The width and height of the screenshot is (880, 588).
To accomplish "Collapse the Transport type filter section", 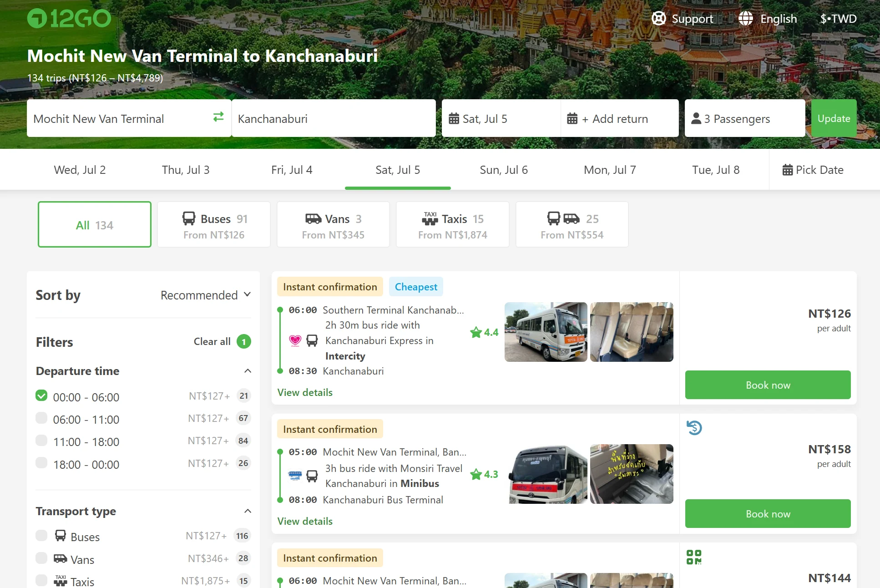I will pyautogui.click(x=248, y=511).
